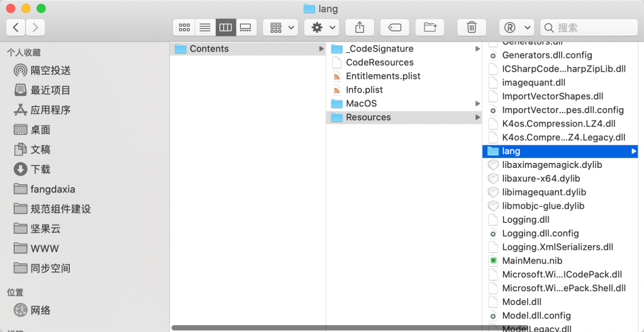Viewport: 644px width, 332px height.
Task: Open the registered-symbol toolbar dropdown
Action: (516, 28)
